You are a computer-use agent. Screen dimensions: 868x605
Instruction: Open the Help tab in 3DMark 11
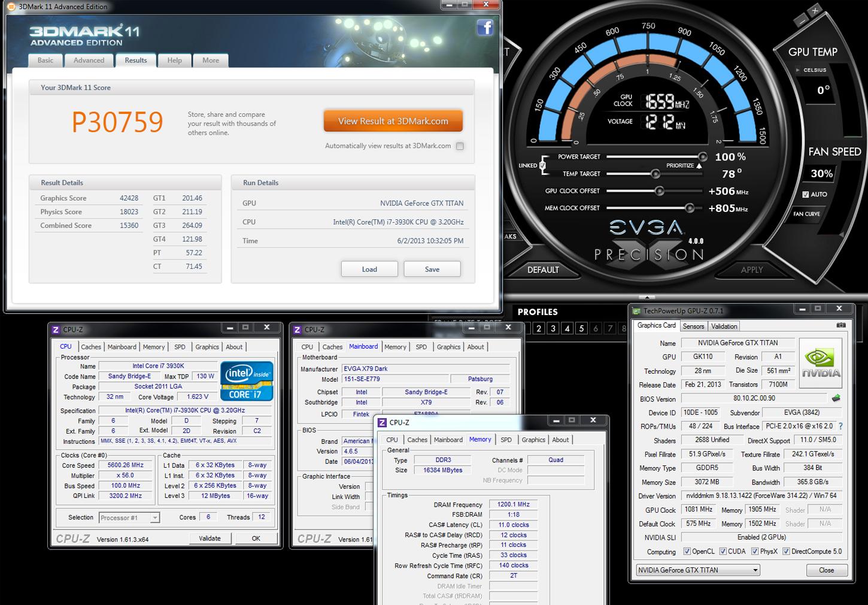coord(175,60)
